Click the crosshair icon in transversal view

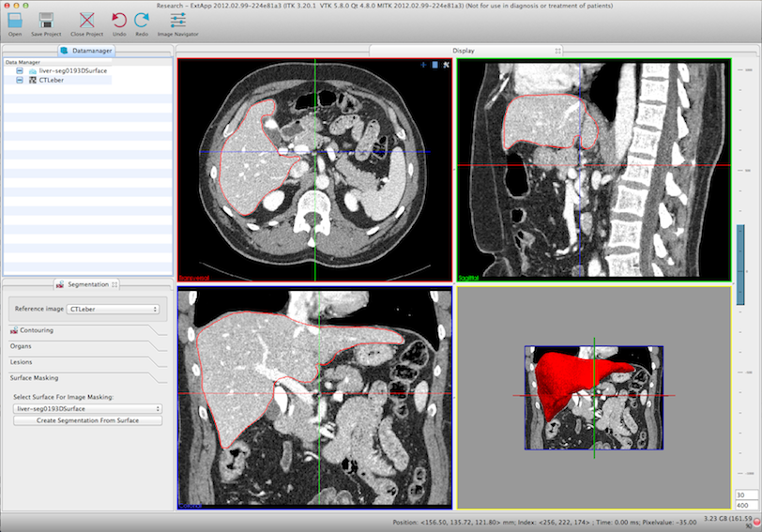pyautogui.click(x=423, y=65)
